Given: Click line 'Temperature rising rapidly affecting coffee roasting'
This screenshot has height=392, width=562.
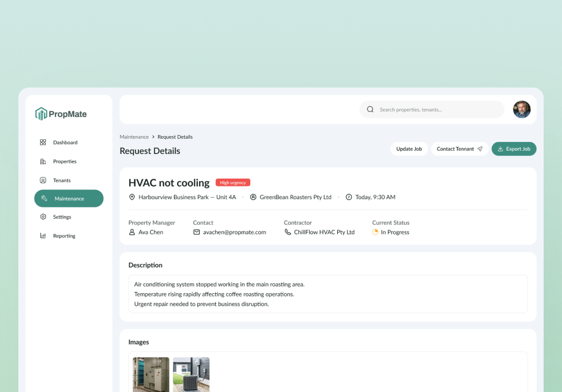Looking at the screenshot, I should pyautogui.click(x=214, y=294).
